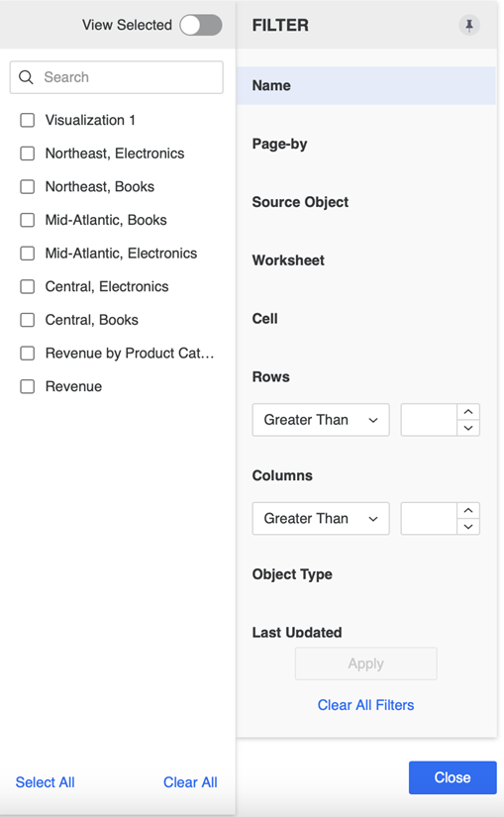Decrease the Columns value with down arrow
This screenshot has width=504, height=817.
pos(468,527)
